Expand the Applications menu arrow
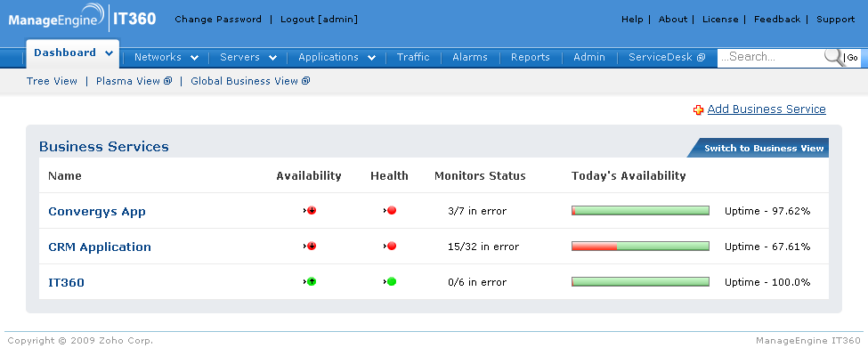This screenshot has width=868, height=348. coord(371,58)
